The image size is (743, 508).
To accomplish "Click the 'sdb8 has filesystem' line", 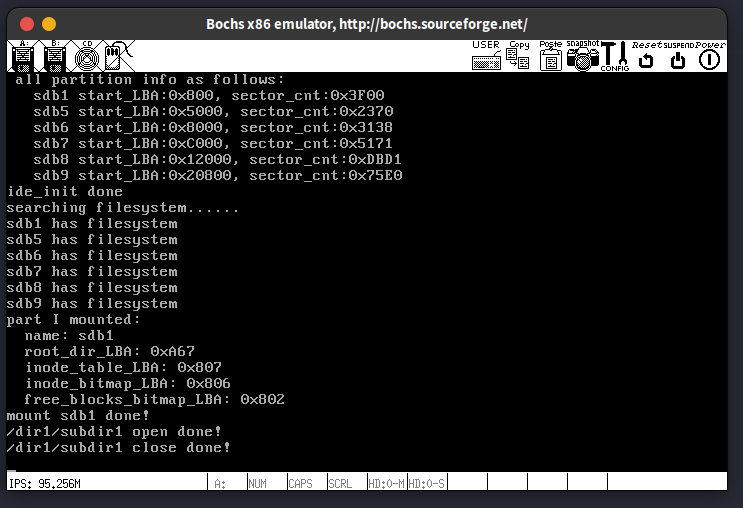I will click(x=92, y=288).
